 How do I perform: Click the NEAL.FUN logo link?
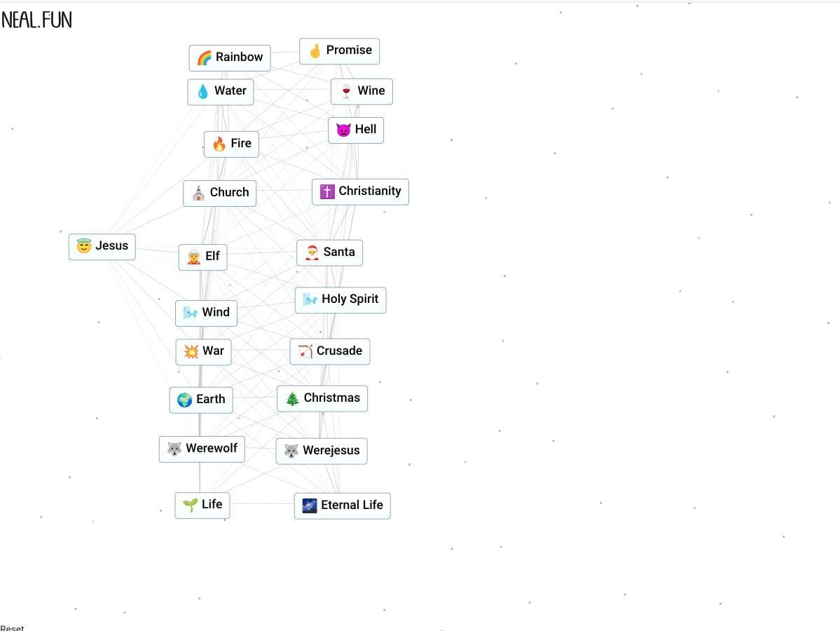(36, 20)
